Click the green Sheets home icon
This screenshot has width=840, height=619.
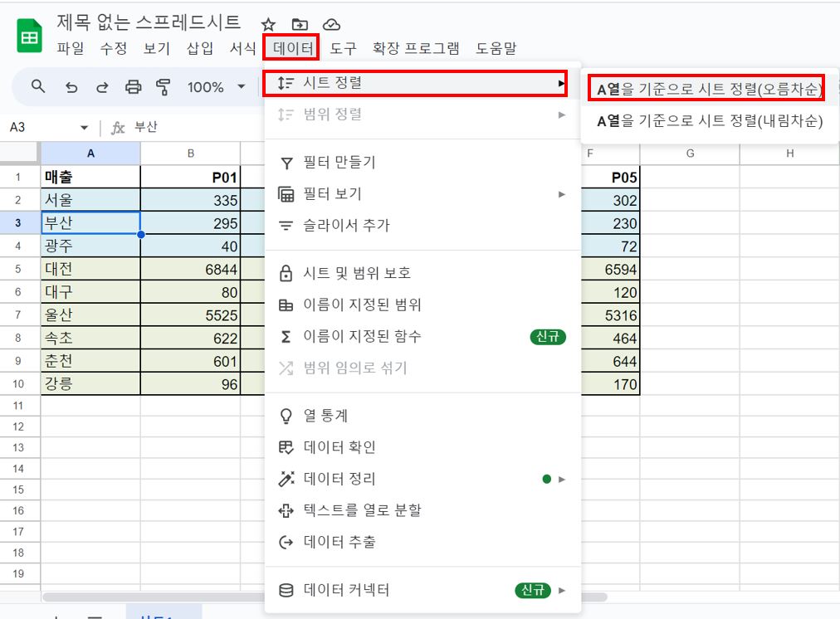coord(27,35)
